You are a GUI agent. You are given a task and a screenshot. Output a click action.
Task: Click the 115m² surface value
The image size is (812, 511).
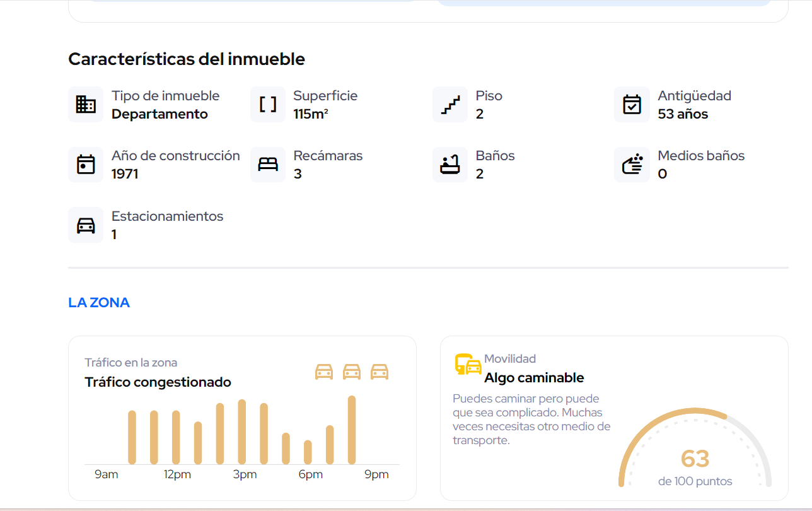311,114
